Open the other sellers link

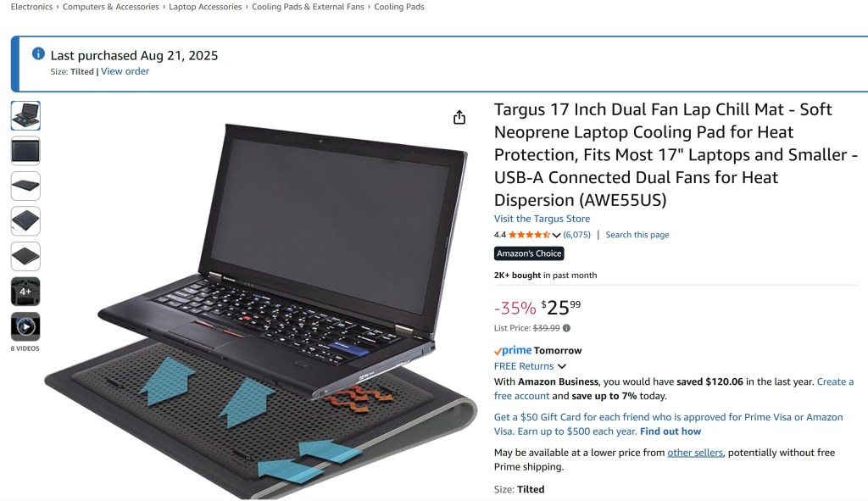[x=695, y=453]
